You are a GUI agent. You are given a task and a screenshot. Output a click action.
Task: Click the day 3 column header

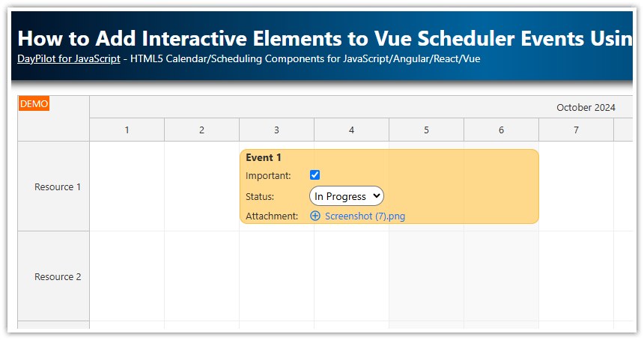277,130
